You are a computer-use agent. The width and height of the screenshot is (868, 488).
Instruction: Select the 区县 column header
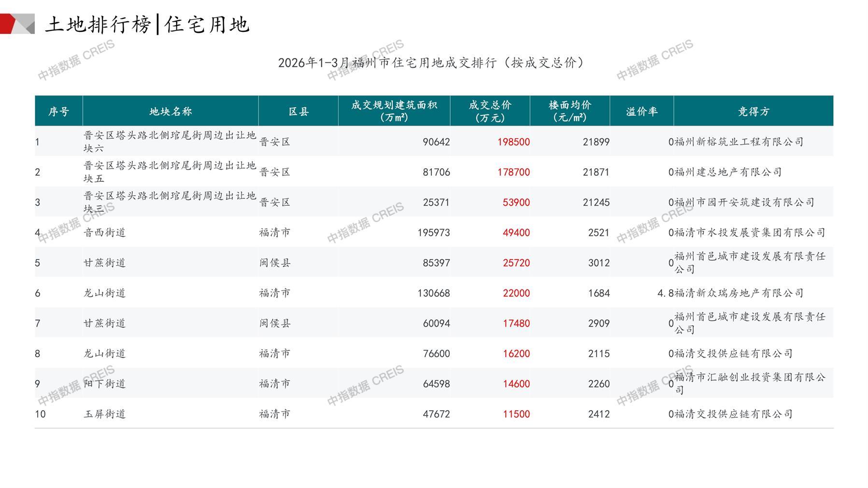[x=298, y=112]
